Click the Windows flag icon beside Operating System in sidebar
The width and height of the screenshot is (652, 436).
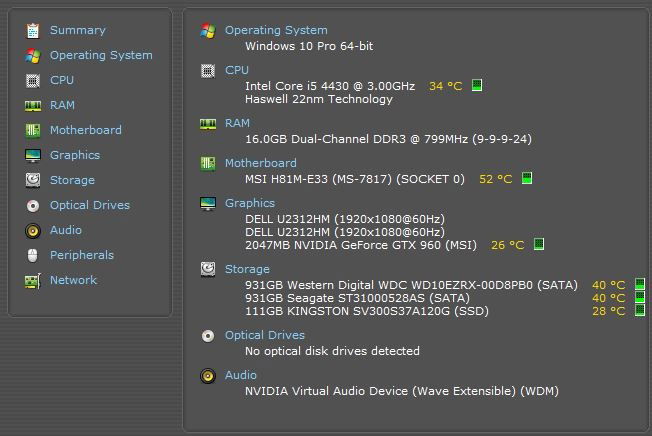33,56
